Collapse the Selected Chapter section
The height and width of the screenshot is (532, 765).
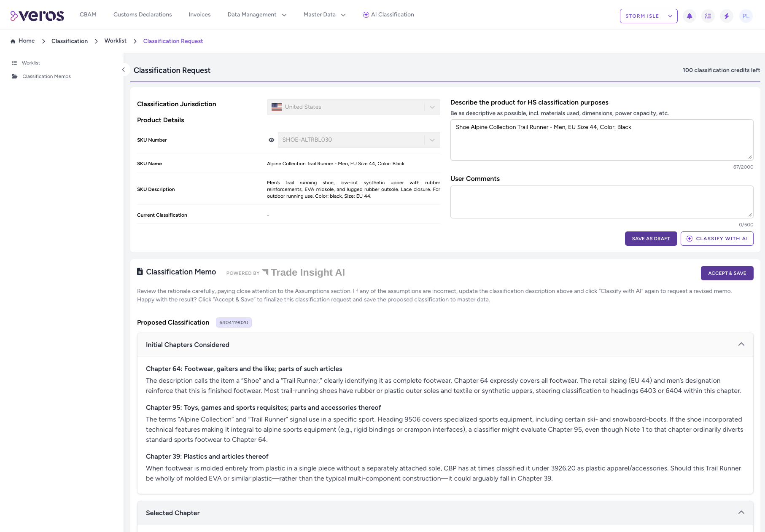(x=741, y=513)
